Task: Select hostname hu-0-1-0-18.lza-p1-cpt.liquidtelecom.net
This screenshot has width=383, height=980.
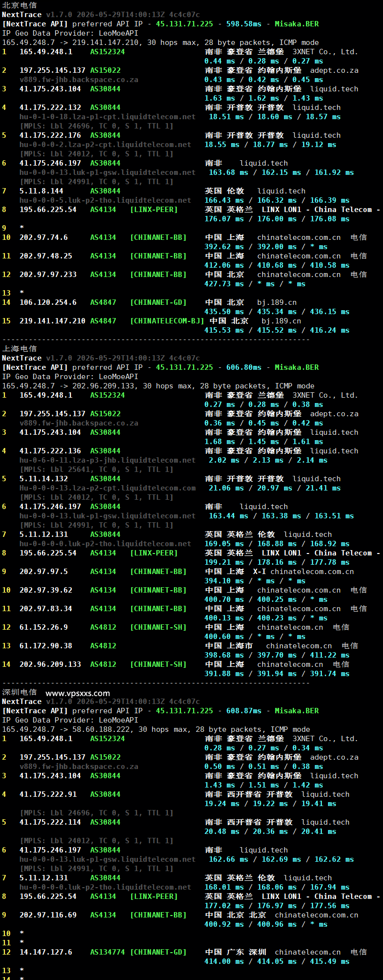Action: [x=108, y=117]
